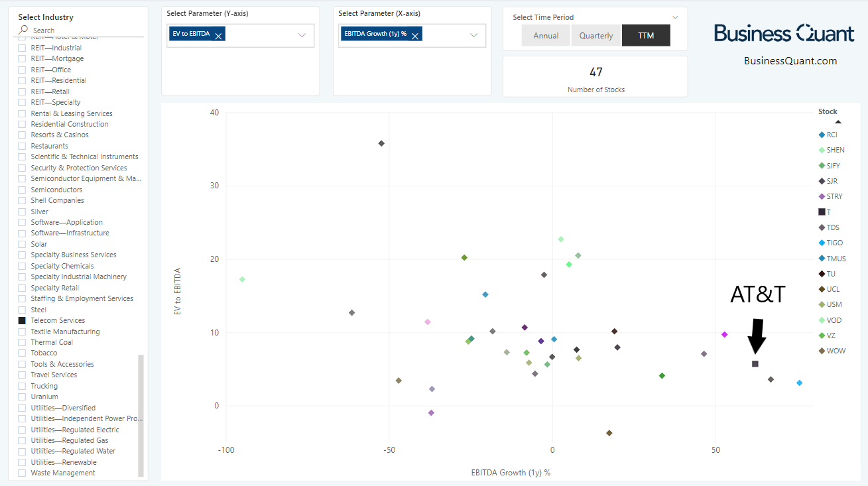This screenshot has width=868, height=486.
Task: Select the Residential Construction industry row
Action: (x=80, y=124)
